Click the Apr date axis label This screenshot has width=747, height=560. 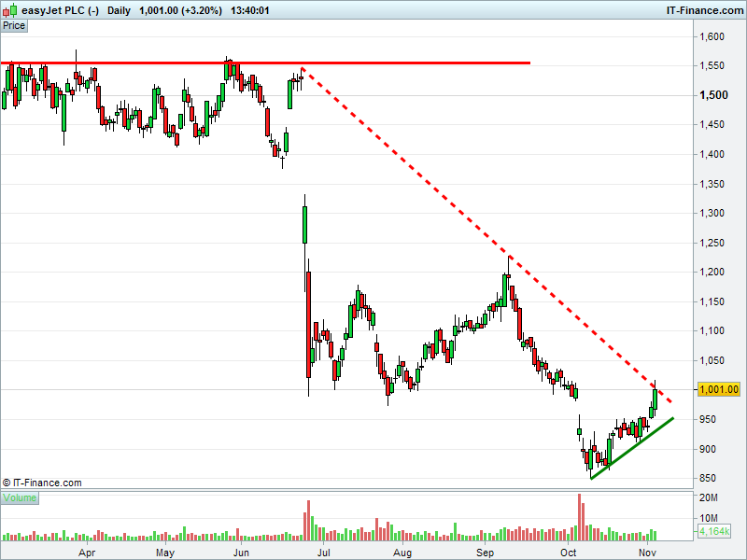[87, 553]
